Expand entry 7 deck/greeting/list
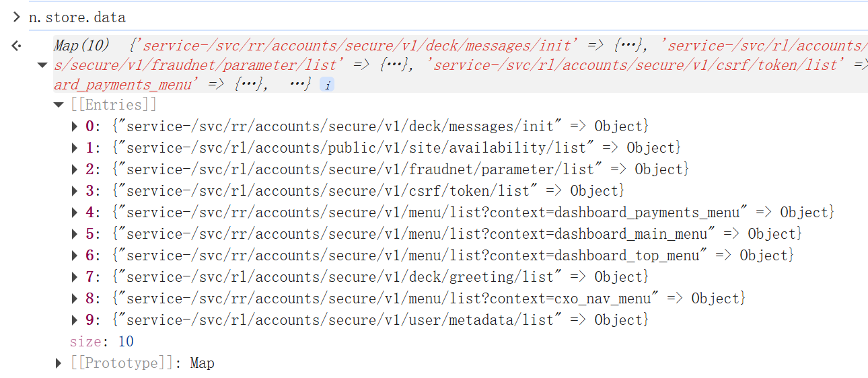This screenshot has height=378, width=868. click(x=75, y=277)
